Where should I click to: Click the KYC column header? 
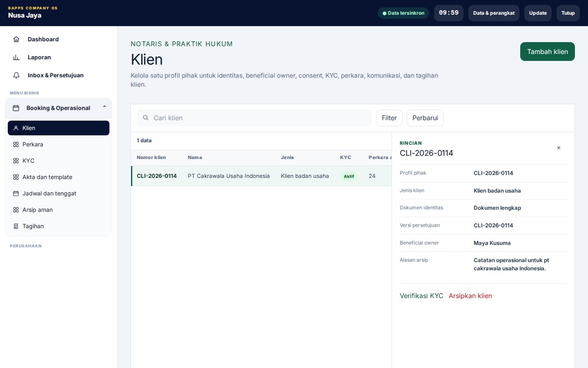[x=345, y=157]
